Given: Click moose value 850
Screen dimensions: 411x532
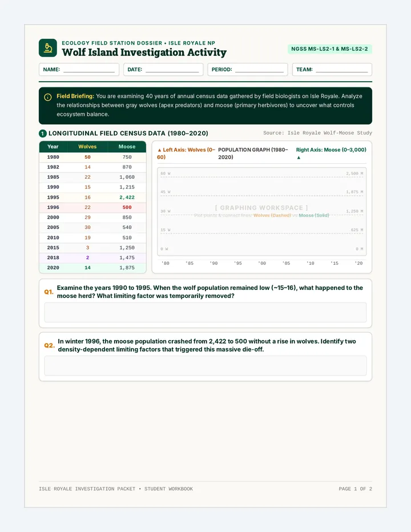Looking at the screenshot, I should click(127, 217).
